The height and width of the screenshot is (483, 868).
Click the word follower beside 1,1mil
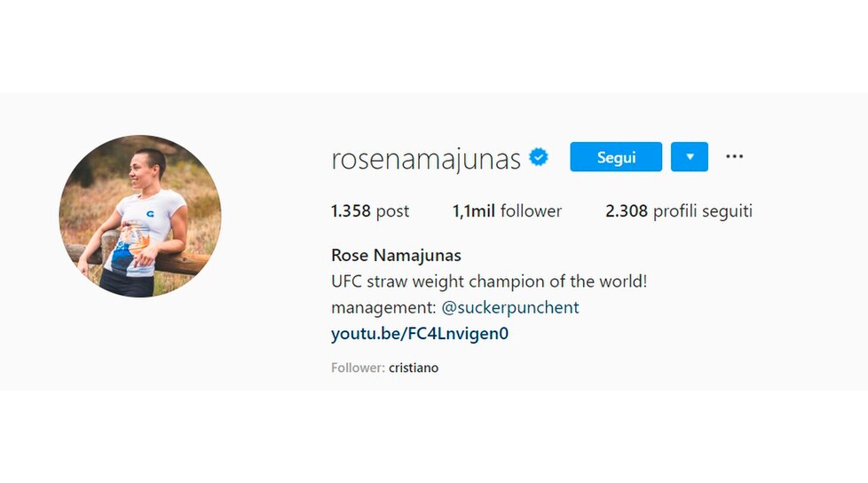531,211
